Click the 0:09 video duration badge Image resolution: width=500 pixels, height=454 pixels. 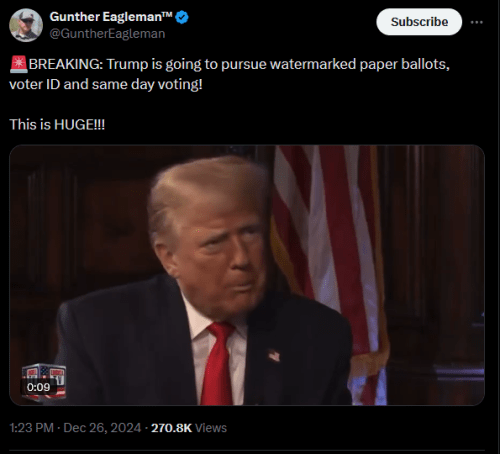pos(38,387)
